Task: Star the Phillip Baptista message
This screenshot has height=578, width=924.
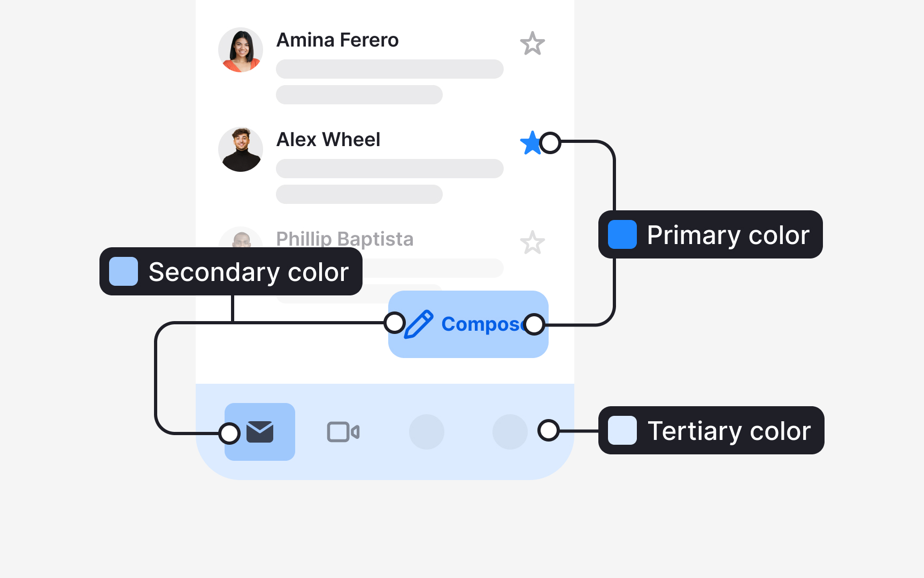Action: tap(532, 242)
